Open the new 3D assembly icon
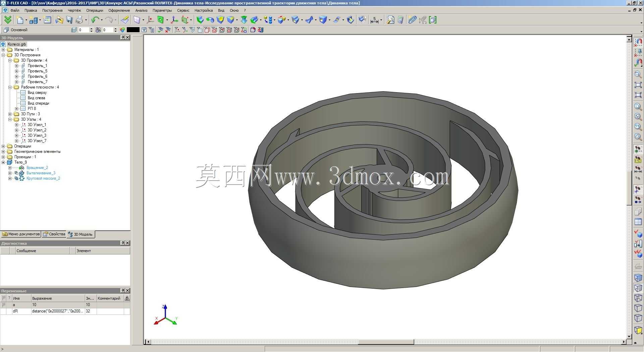 click(x=34, y=20)
